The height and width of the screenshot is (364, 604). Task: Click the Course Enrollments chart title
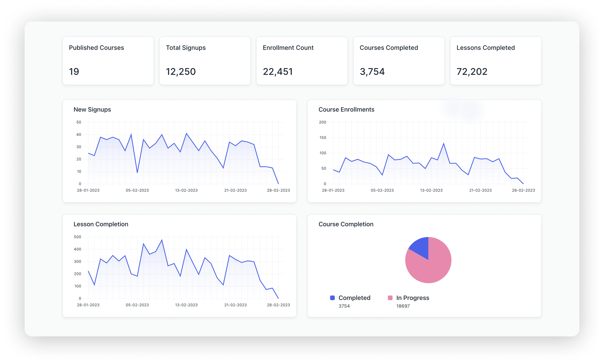click(x=346, y=109)
